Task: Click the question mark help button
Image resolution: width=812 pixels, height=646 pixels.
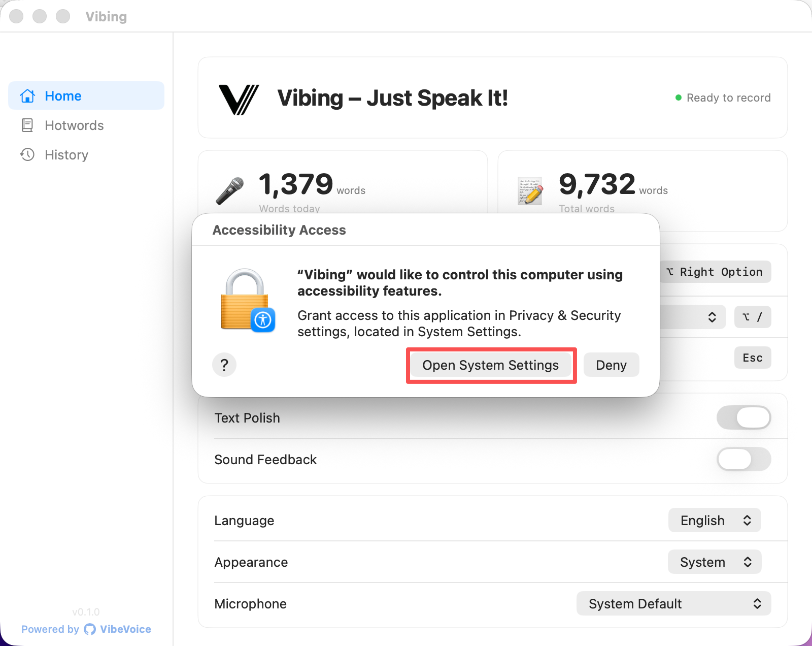Action: coord(224,365)
